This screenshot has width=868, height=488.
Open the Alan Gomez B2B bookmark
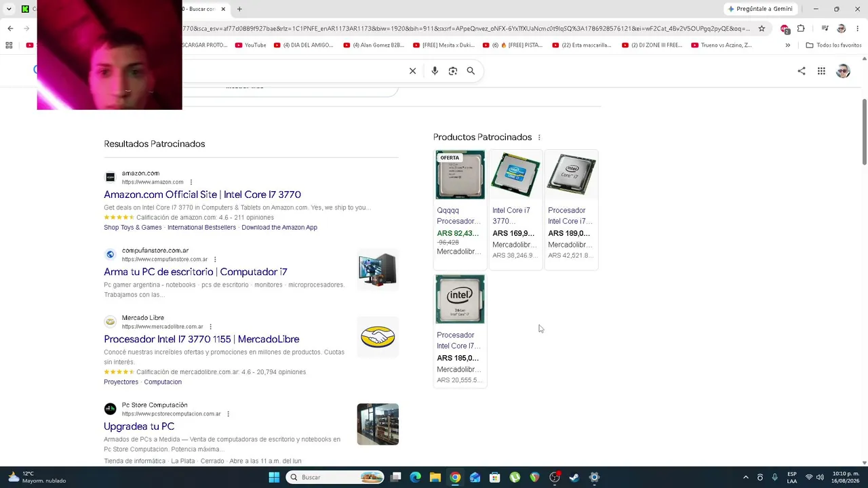[x=373, y=45]
